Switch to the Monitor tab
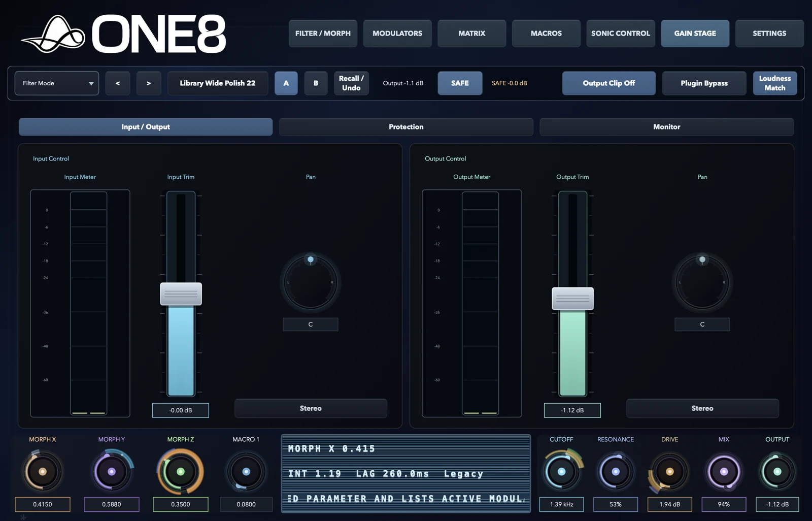 click(x=667, y=127)
